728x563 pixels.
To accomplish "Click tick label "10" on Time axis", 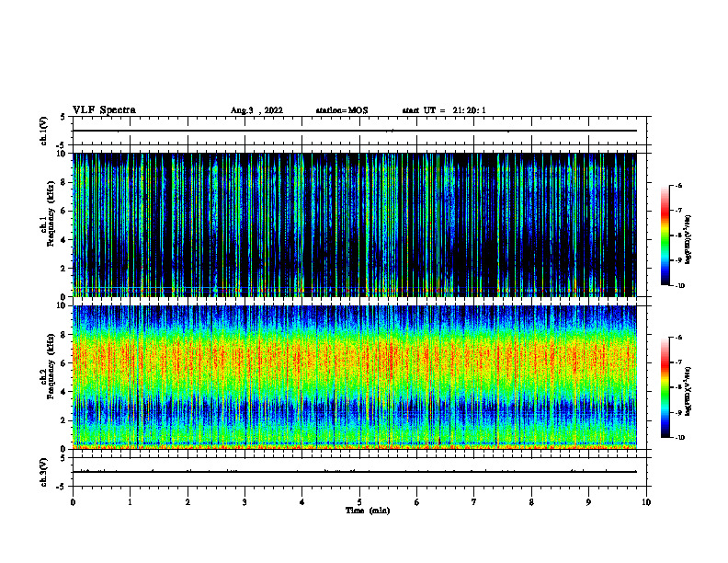I will [x=646, y=502].
